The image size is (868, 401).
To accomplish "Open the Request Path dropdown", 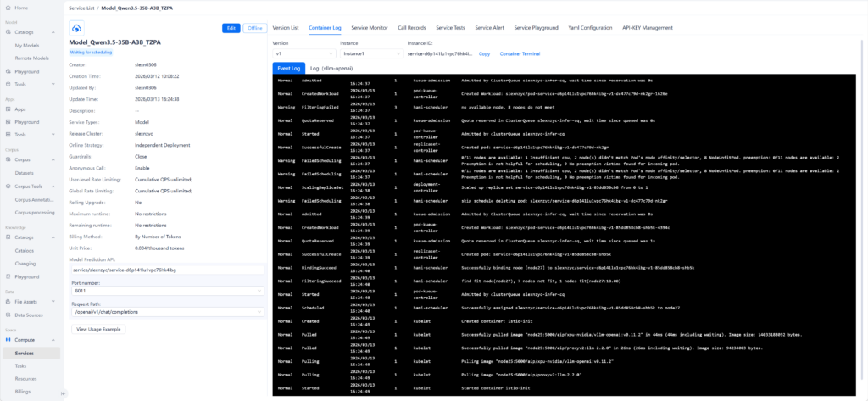I will tap(167, 312).
